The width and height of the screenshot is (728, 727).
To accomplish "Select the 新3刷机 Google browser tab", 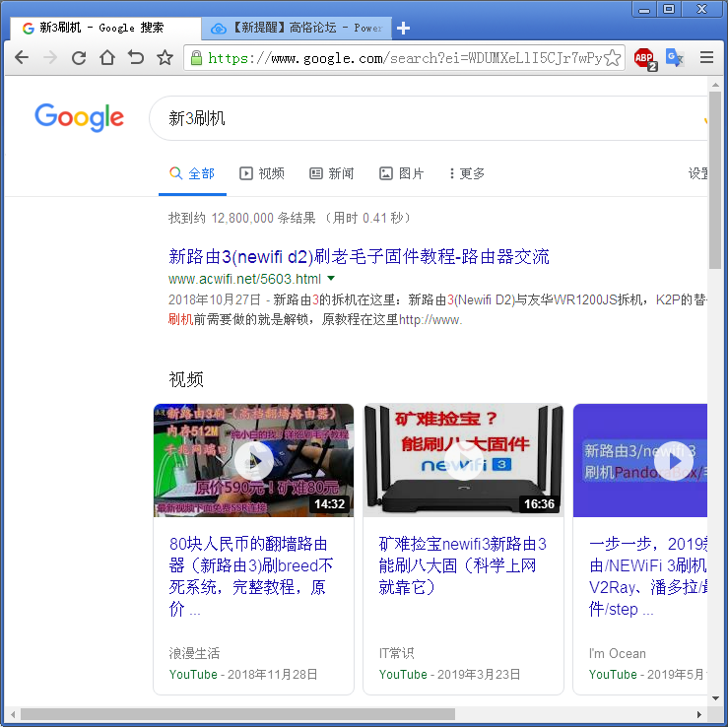I will (x=105, y=28).
